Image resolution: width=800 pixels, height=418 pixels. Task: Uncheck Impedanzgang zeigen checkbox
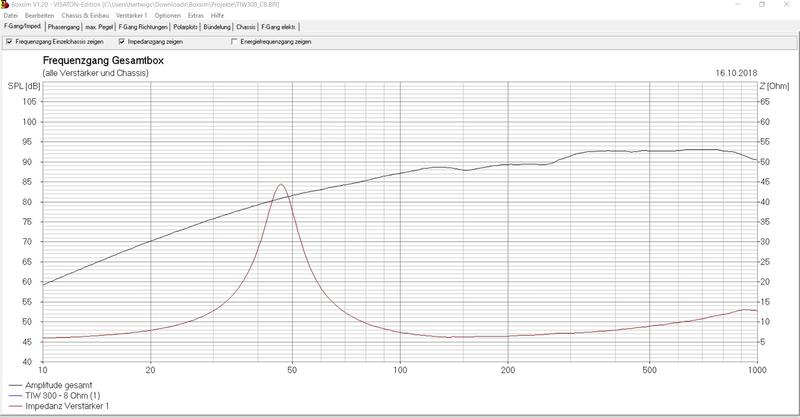pos(121,42)
